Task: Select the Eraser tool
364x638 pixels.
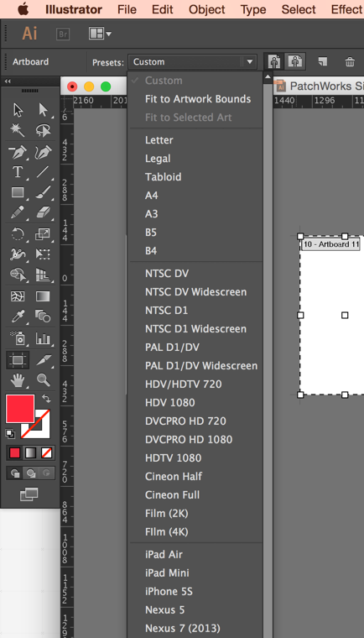Action: tap(43, 212)
